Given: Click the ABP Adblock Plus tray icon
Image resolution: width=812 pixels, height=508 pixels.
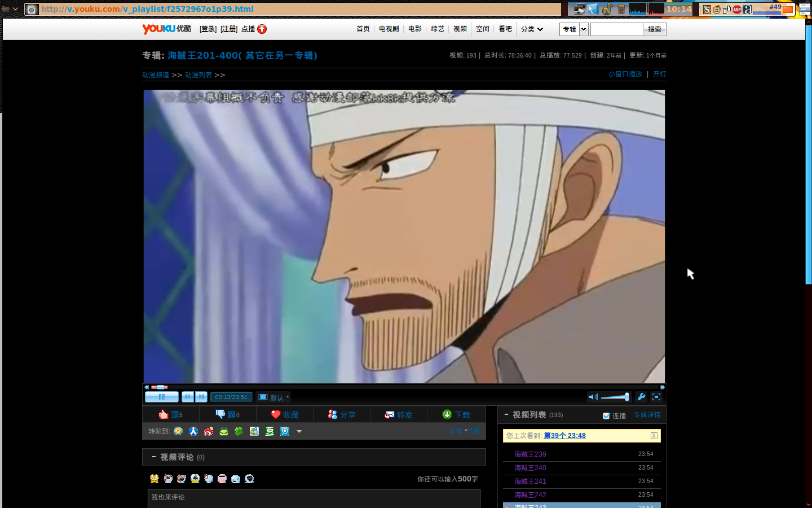Looking at the screenshot, I should tap(737, 10).
